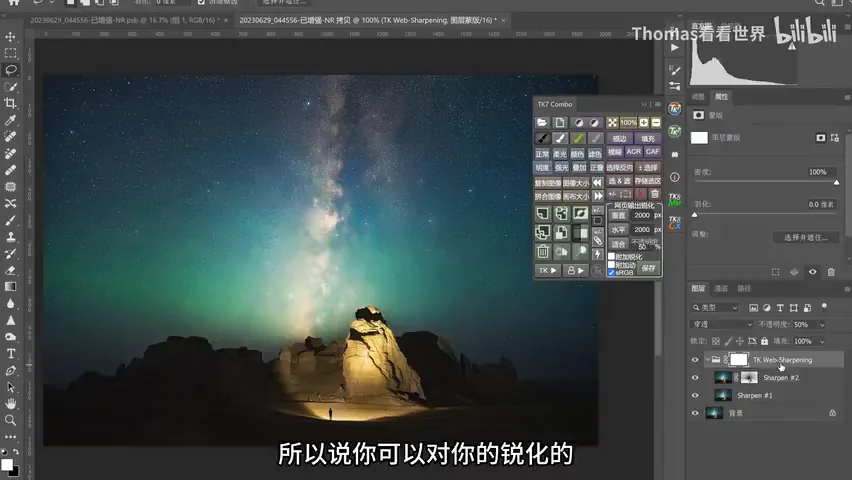
Task: Hide the 背景 layer
Action: click(x=695, y=414)
